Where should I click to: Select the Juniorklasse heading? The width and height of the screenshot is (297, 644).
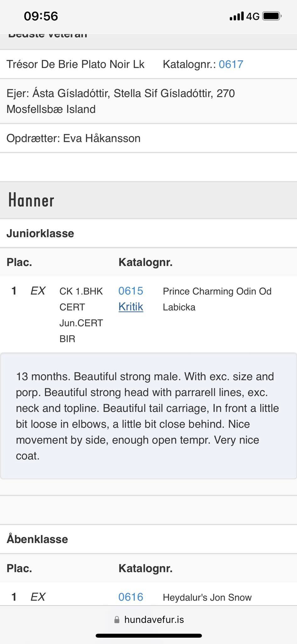click(x=40, y=233)
